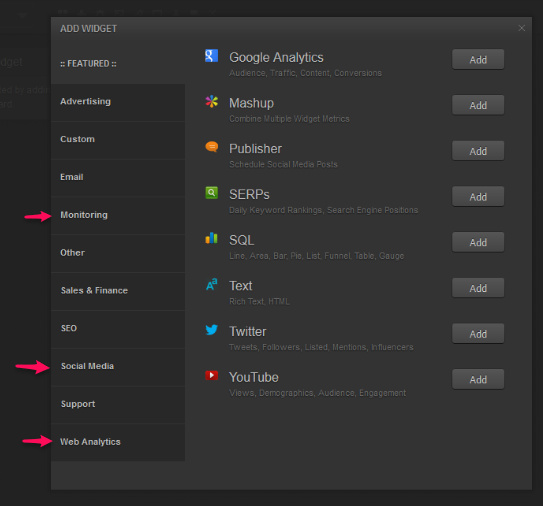The height and width of the screenshot is (506, 543).
Task: Click the red YouTube play icon
Action: pyautogui.click(x=212, y=375)
